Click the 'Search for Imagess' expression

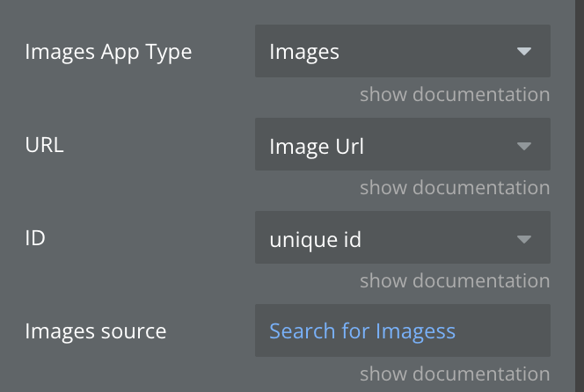[x=362, y=331]
